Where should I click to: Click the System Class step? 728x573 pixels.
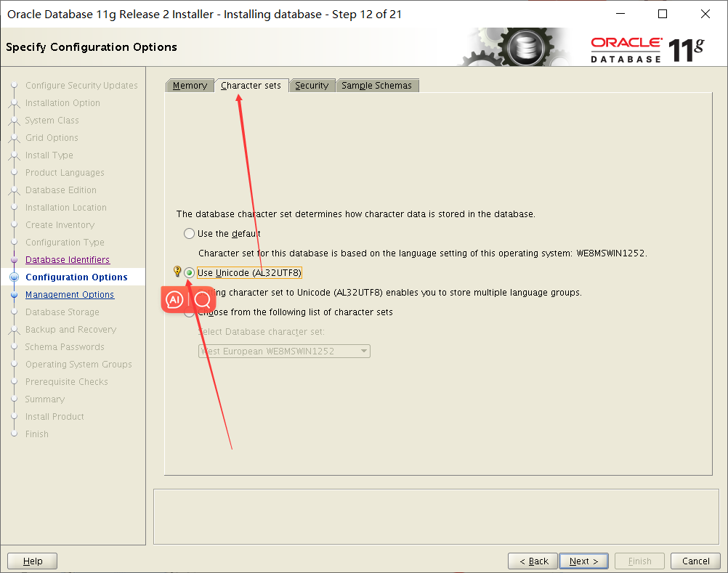point(52,120)
